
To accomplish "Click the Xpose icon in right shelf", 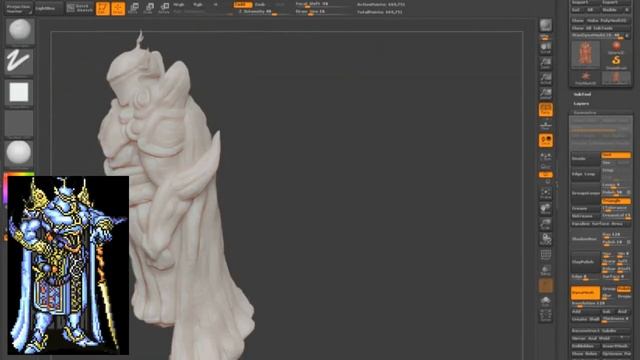I will (546, 316).
